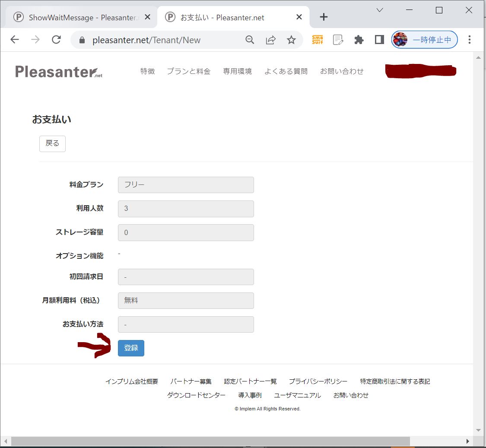This screenshot has height=448, width=486.
Task: Go back with the browser back arrow
Action: [15, 40]
